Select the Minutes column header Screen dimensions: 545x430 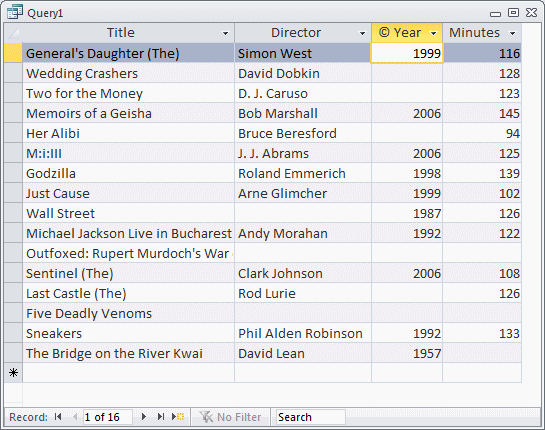482,33
